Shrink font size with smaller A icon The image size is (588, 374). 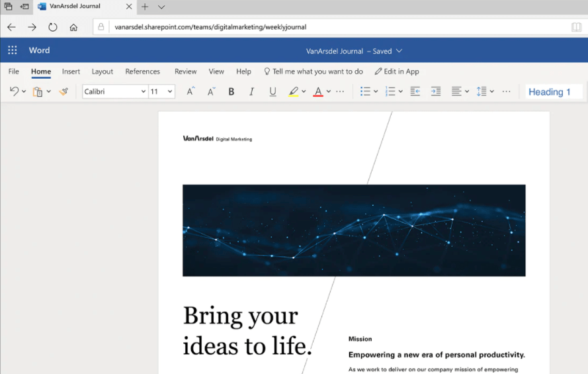211,92
